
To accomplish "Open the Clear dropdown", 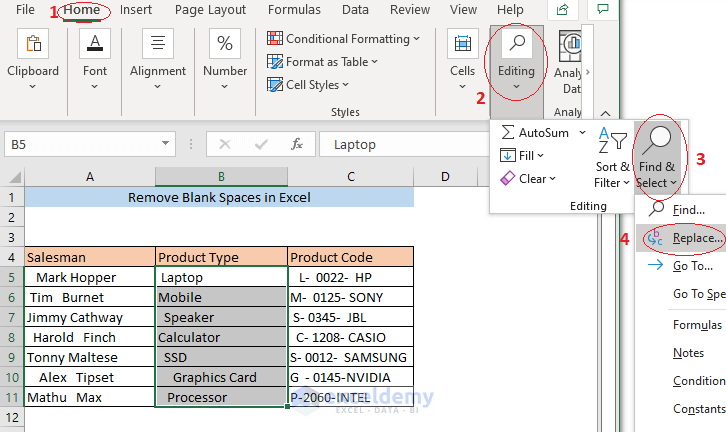I will [x=527, y=179].
